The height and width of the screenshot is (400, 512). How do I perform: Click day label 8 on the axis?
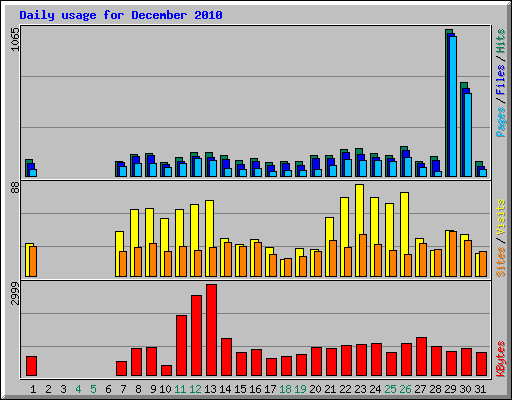(138, 389)
